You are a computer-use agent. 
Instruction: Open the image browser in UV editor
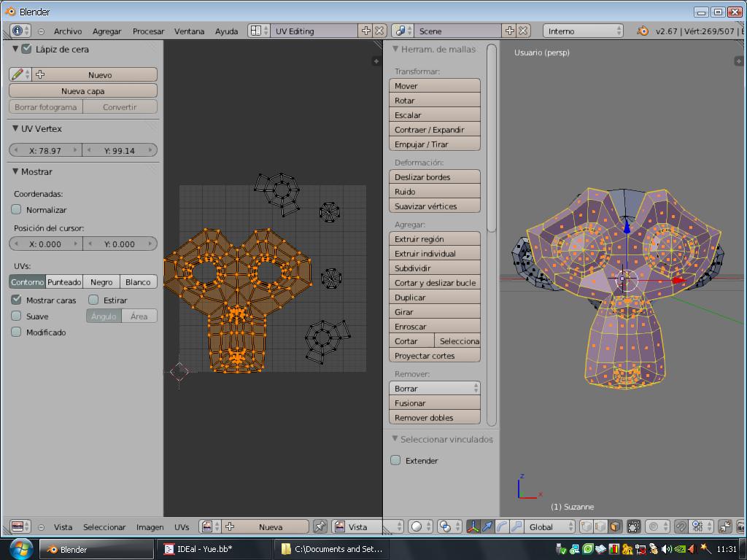pos(210,526)
